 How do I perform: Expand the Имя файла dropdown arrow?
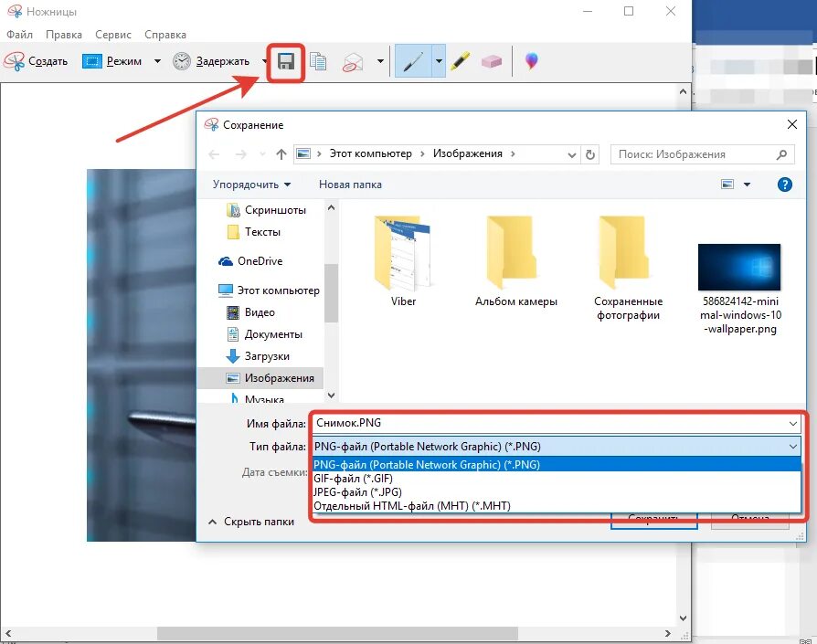[x=793, y=423]
